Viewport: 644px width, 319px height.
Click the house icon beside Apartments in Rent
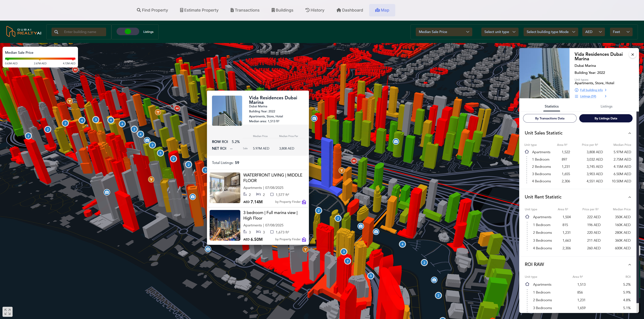point(527,217)
